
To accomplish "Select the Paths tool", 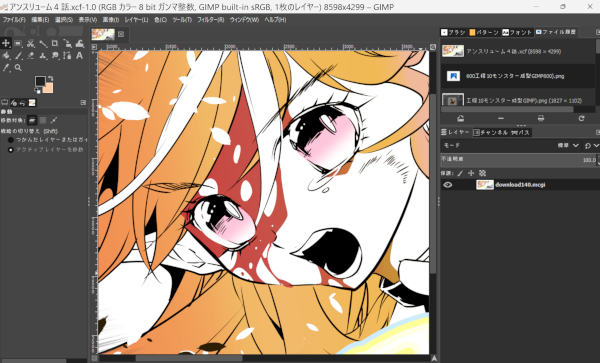I will [x=67, y=55].
